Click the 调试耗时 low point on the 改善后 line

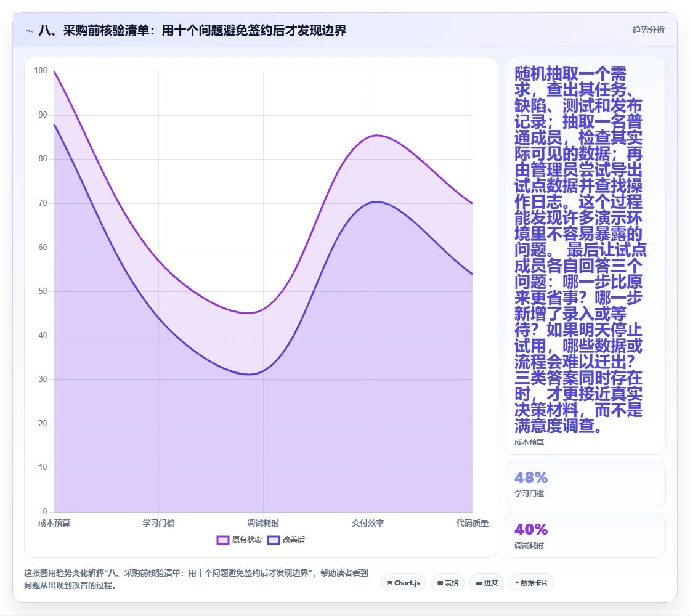coord(263,371)
